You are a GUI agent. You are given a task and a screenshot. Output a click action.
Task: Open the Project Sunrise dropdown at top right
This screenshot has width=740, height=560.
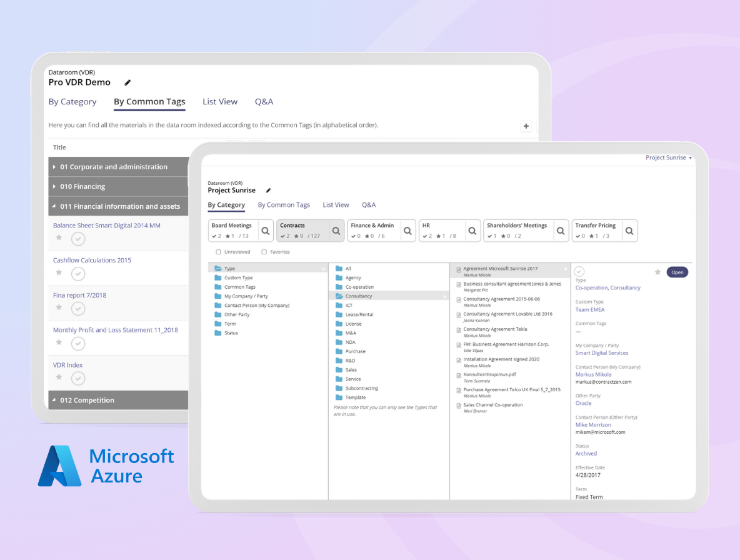[x=669, y=158]
